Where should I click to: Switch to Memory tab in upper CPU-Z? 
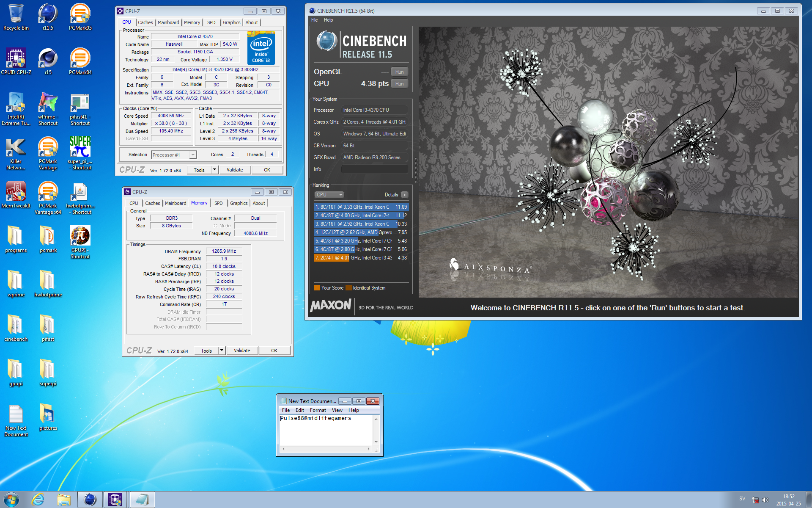pyautogui.click(x=192, y=22)
